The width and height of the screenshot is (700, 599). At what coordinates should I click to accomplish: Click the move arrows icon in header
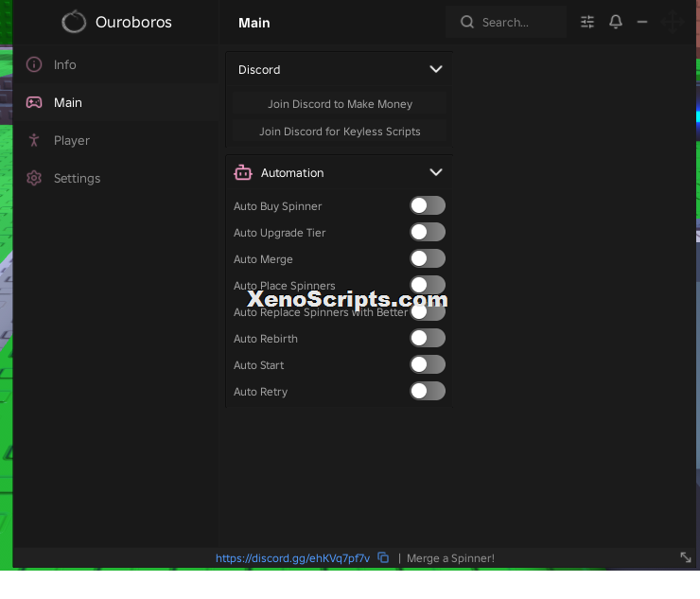coord(673,22)
